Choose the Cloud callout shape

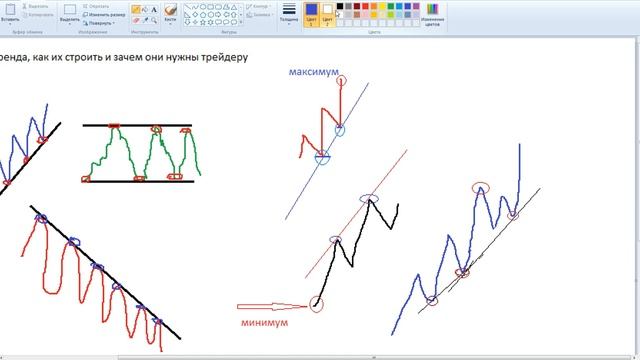point(234,22)
